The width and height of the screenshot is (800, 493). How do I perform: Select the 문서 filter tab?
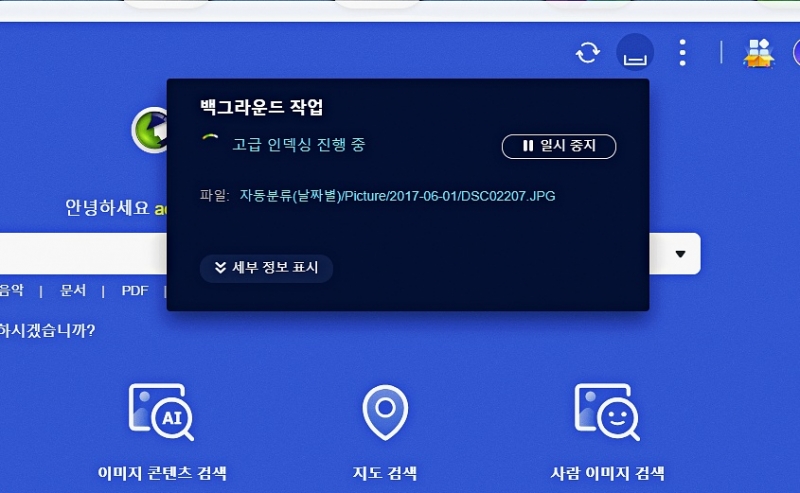point(73,291)
